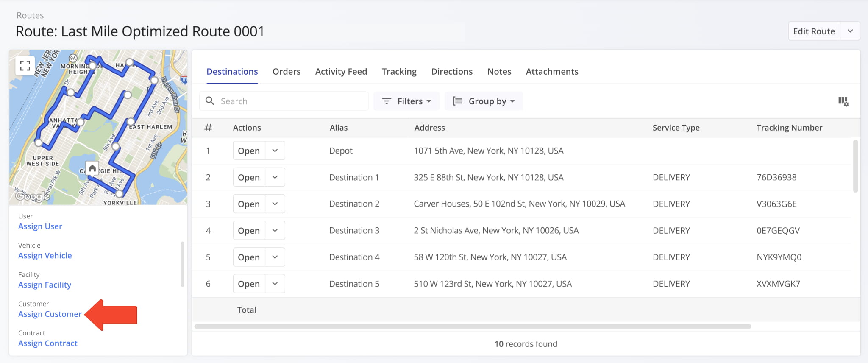Viewport: 868px width, 363px height.
Task: View the Directions tab
Action: (x=452, y=71)
